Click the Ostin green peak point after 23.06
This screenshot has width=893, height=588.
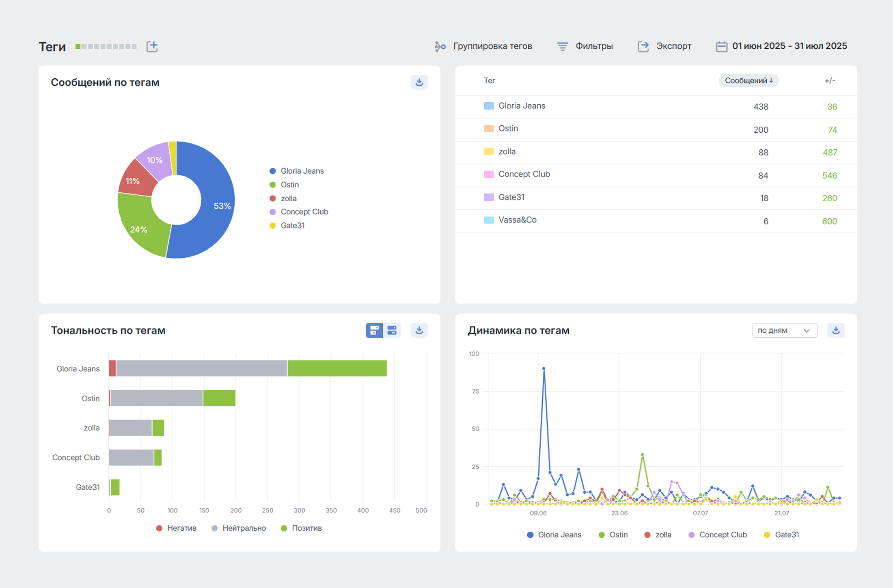tap(643, 454)
